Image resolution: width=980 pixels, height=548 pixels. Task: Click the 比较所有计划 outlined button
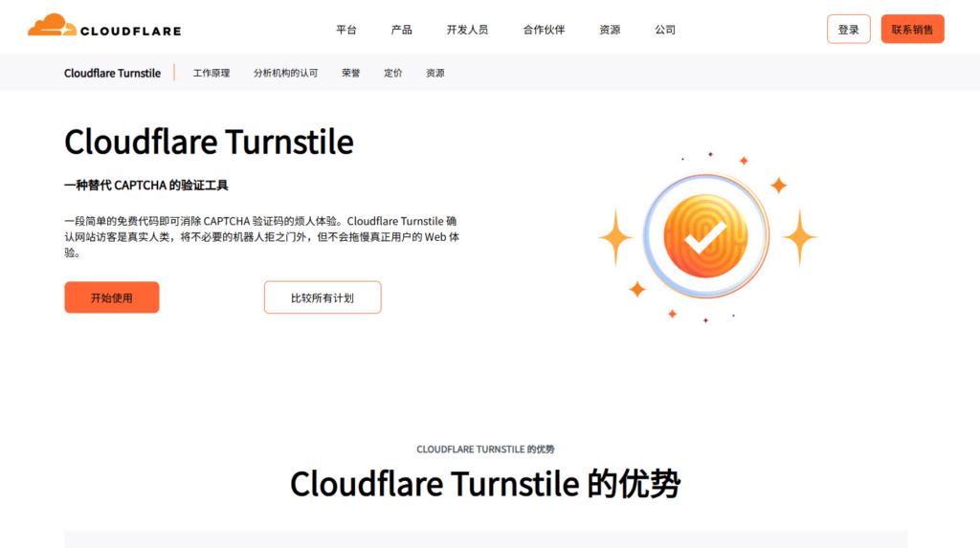pyautogui.click(x=323, y=297)
